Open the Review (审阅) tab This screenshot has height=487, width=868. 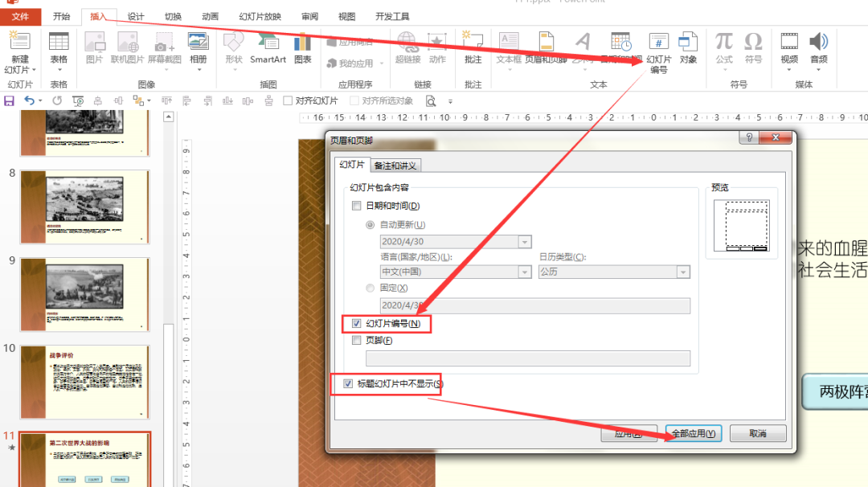pos(309,17)
